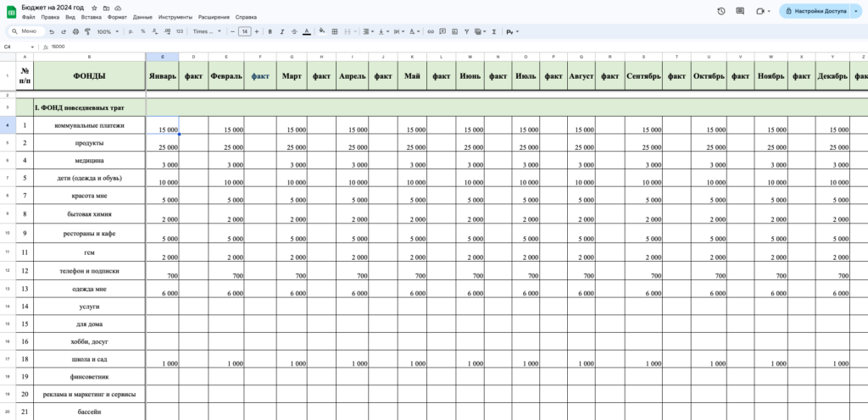This screenshot has height=420, width=868.
Task: Click the borders grid icon
Action: 334,31
